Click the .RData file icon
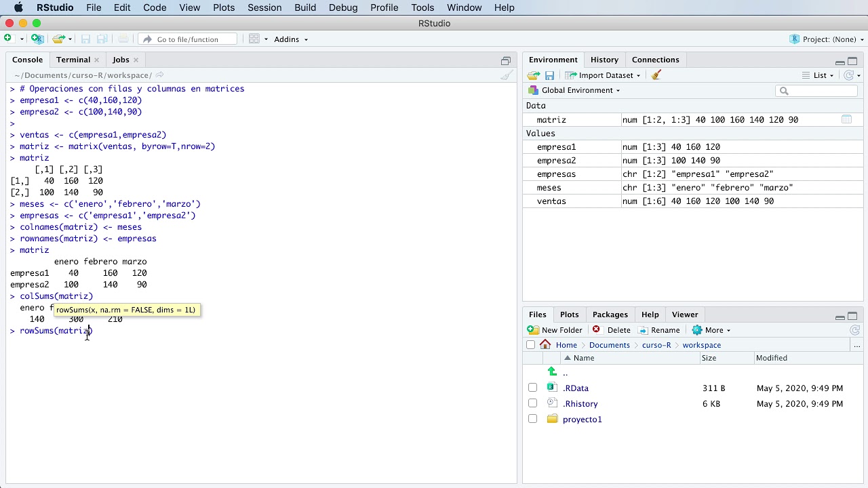This screenshot has height=488, width=868. (x=552, y=388)
